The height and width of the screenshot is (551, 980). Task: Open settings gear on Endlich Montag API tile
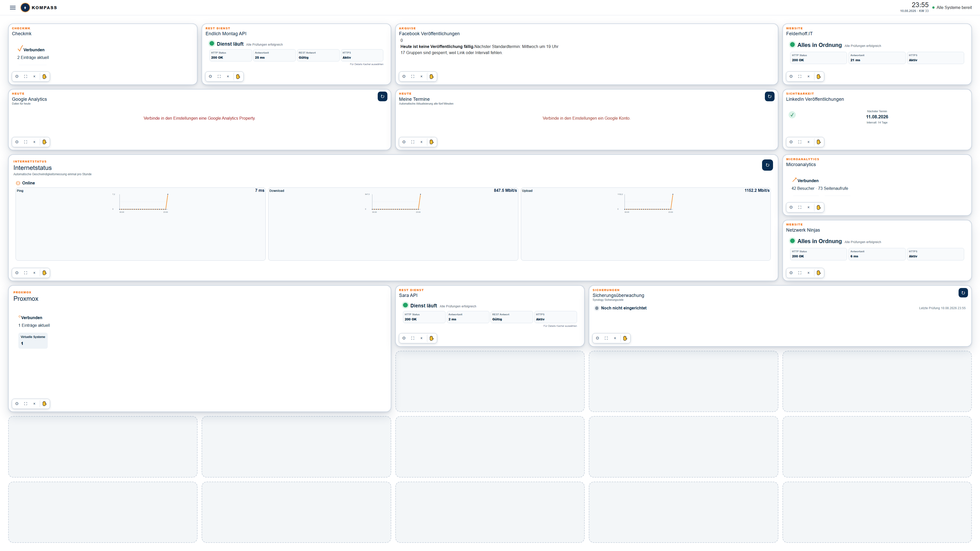coord(210,77)
